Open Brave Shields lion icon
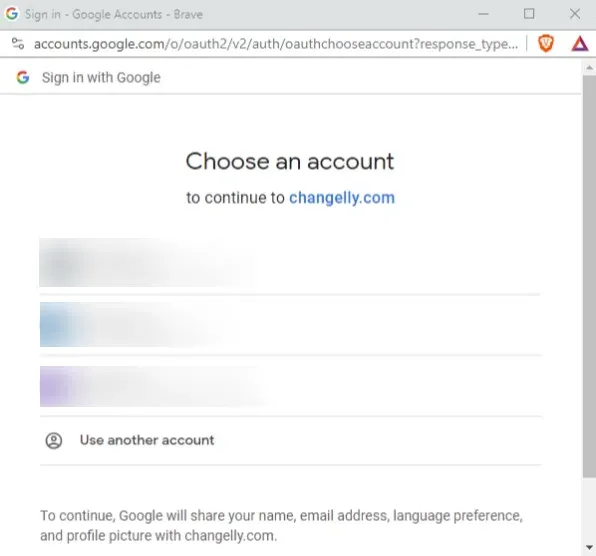The width and height of the screenshot is (596, 556). (x=546, y=44)
